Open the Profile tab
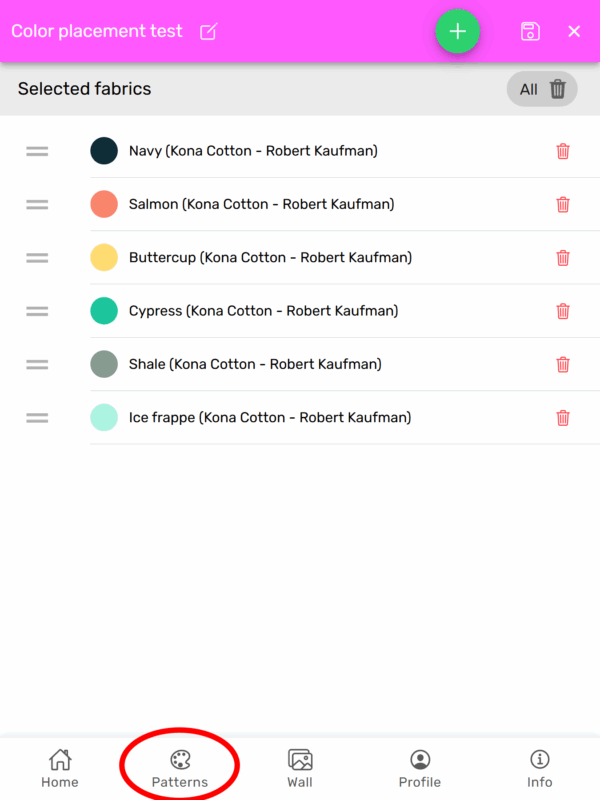Image resolution: width=600 pixels, height=800 pixels. [420, 768]
